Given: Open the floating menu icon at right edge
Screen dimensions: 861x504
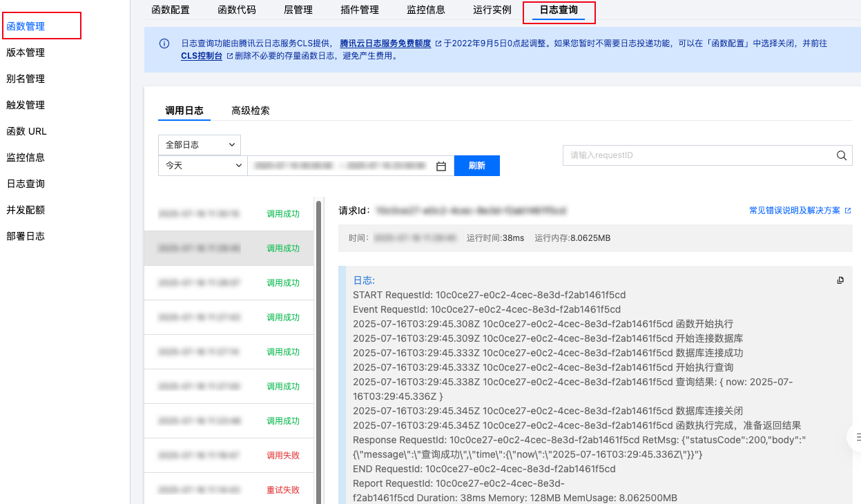Looking at the screenshot, I should 856,436.
